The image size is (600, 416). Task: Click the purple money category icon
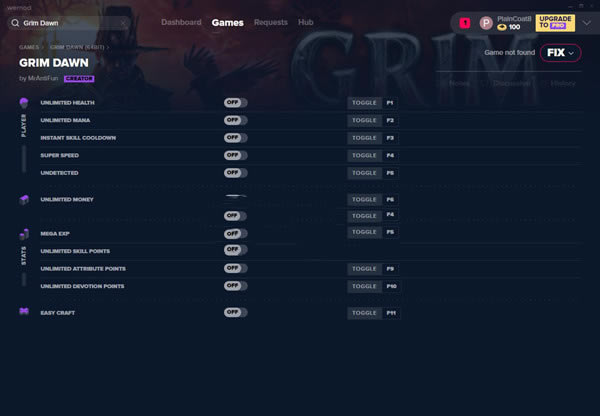[x=24, y=200]
